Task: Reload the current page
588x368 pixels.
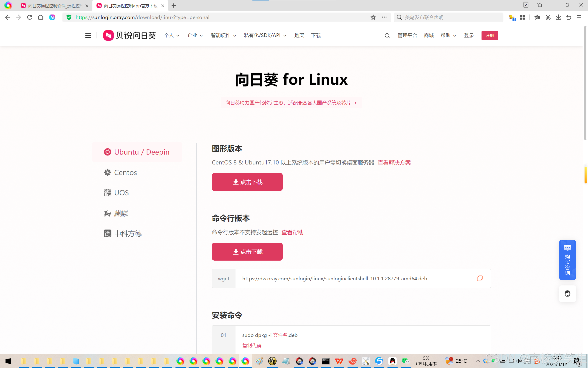Action: (x=30, y=17)
